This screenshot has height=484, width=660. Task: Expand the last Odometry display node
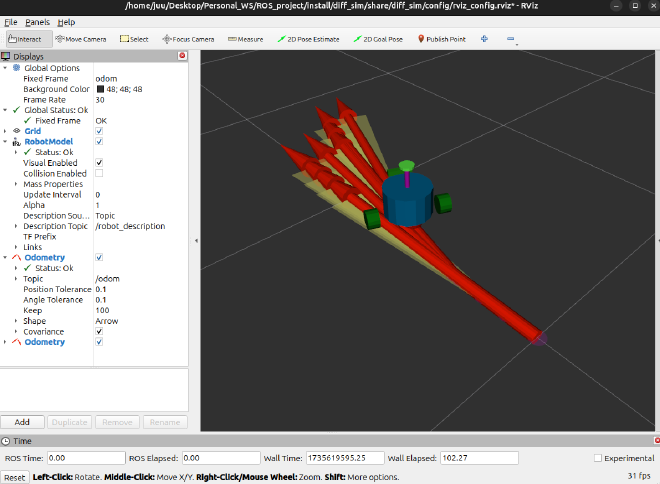pos(5,342)
